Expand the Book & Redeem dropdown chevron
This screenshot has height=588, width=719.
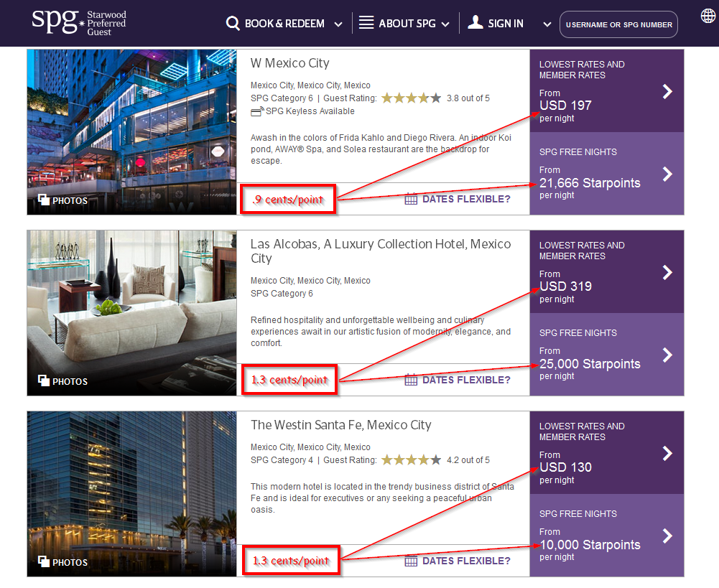click(x=338, y=24)
